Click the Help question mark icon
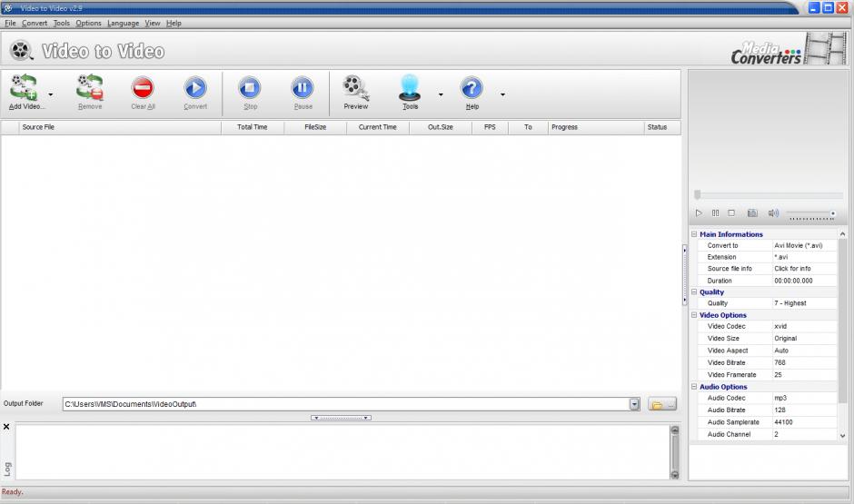 point(472,87)
